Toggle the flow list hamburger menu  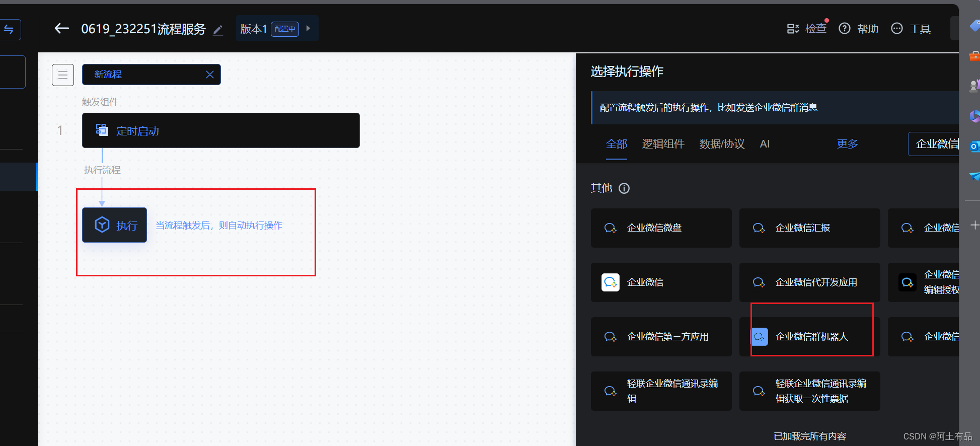tap(63, 75)
